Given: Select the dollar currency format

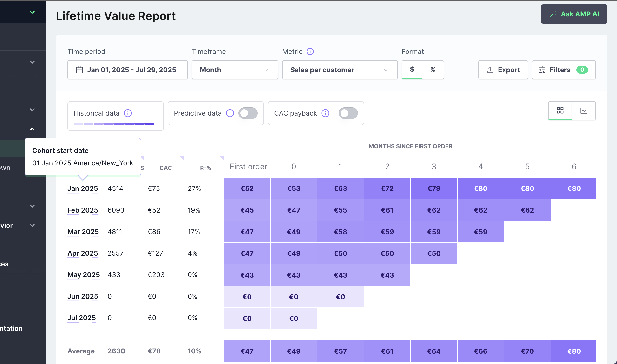Looking at the screenshot, I should pyautogui.click(x=412, y=70).
